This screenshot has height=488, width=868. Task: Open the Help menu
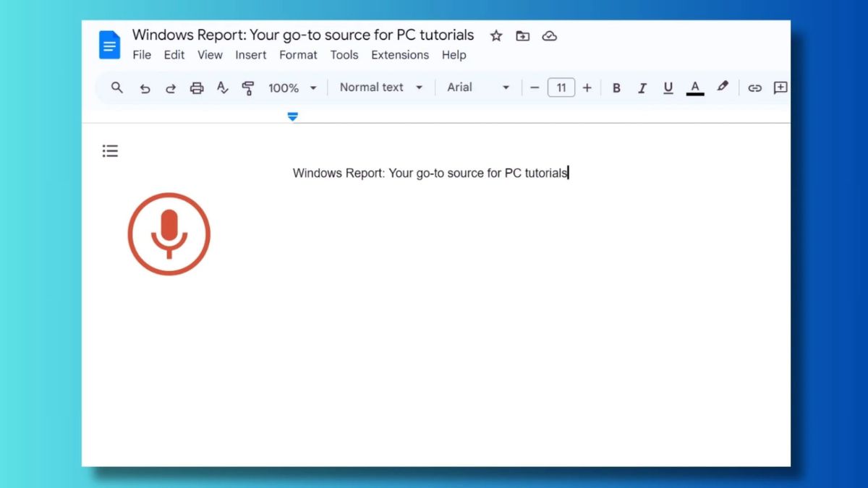[x=454, y=55]
